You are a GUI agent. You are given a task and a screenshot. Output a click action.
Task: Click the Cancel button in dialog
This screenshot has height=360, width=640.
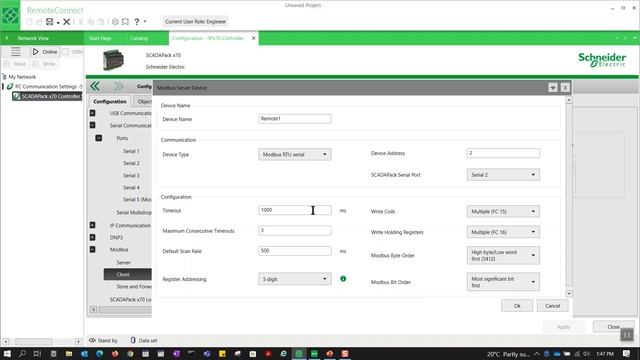[x=553, y=306]
